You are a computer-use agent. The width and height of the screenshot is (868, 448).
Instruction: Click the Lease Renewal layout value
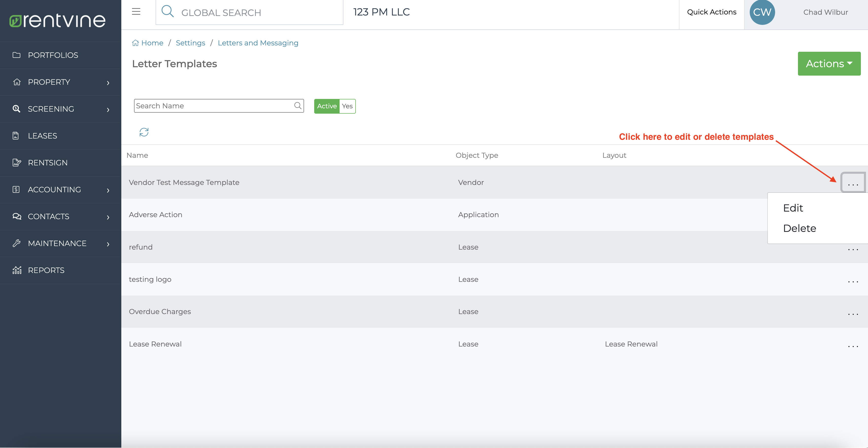pos(631,344)
